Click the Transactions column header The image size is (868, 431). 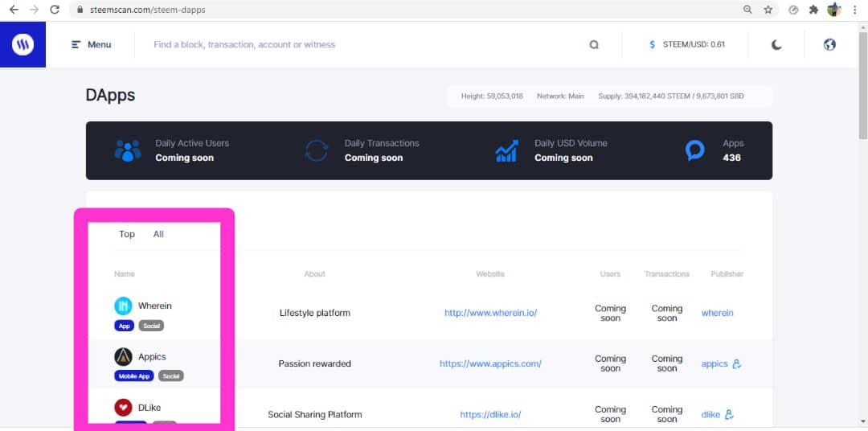tap(666, 273)
